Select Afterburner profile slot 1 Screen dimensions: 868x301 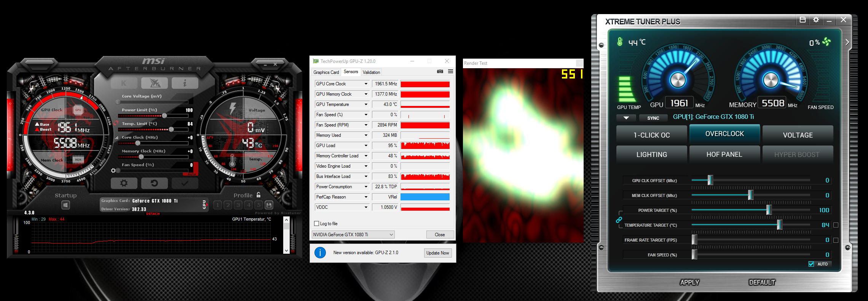(217, 205)
